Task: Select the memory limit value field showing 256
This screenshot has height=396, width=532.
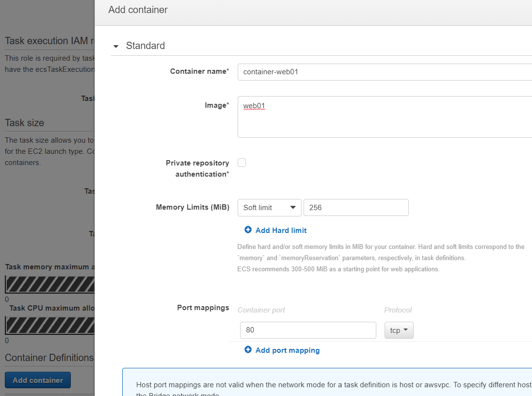Action: coord(356,208)
